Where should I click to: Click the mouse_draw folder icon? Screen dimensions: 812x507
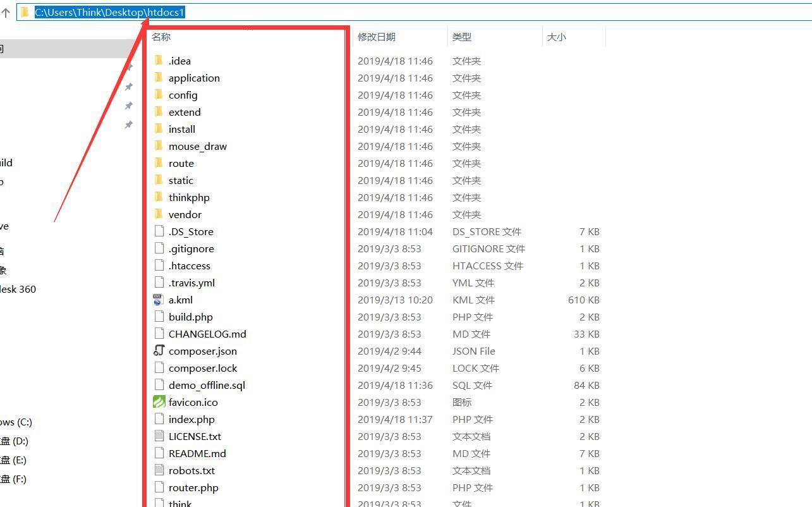point(159,146)
